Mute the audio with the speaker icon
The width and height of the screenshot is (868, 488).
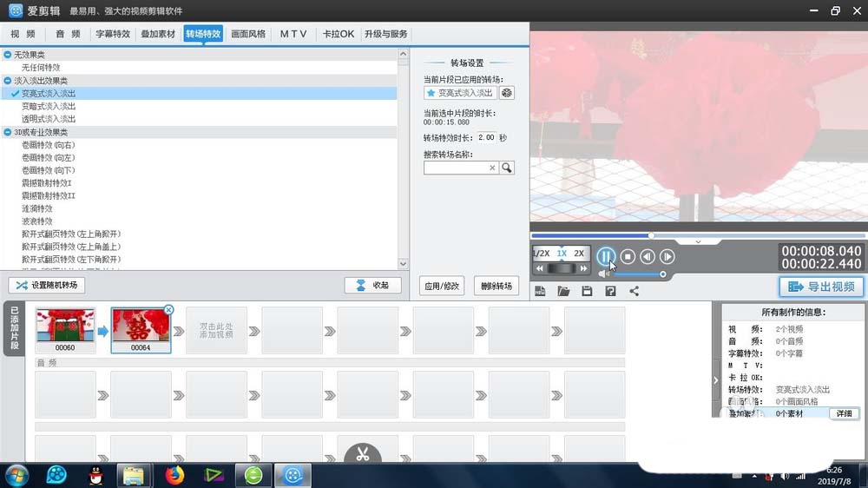(603, 274)
